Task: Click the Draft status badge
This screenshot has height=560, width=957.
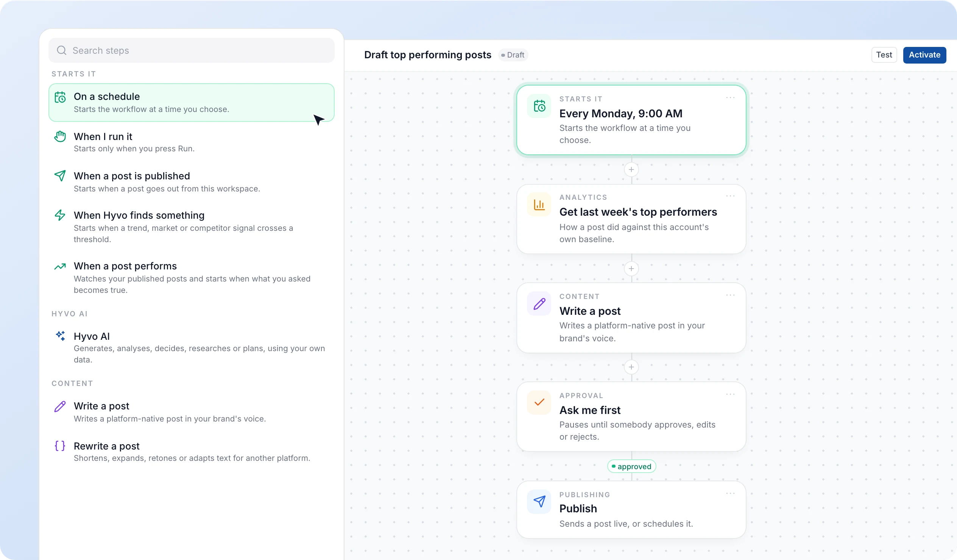Action: point(513,55)
